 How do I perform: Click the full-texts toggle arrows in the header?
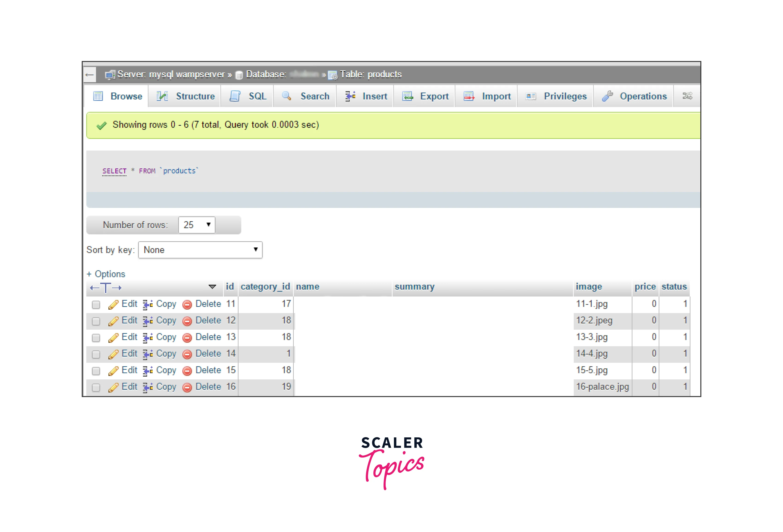(105, 287)
